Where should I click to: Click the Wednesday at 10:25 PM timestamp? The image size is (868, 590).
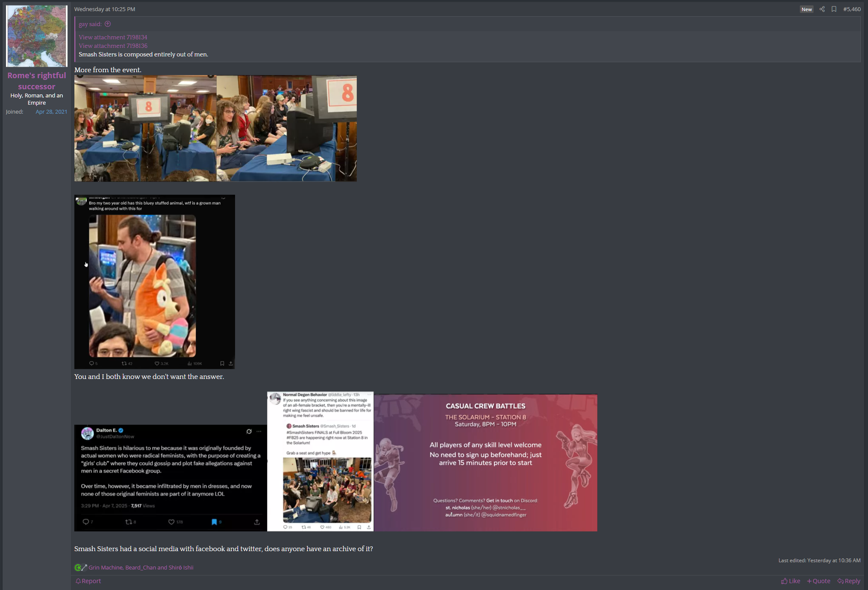[x=105, y=9]
